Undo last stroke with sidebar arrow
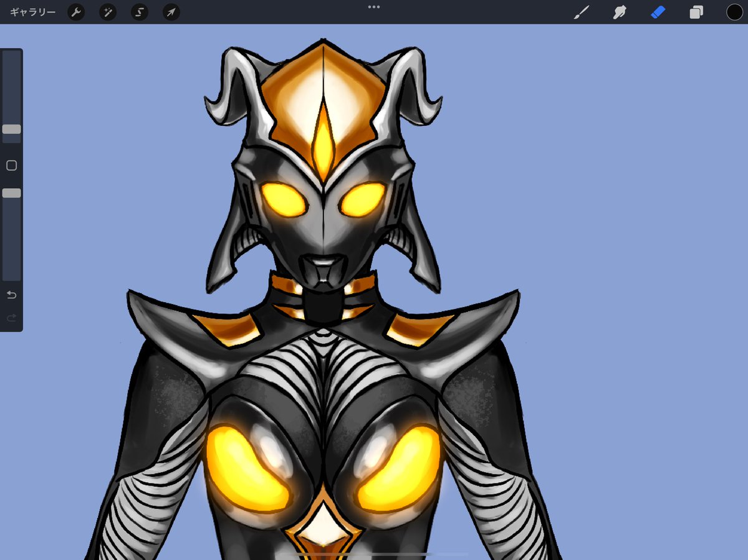 coord(11,295)
